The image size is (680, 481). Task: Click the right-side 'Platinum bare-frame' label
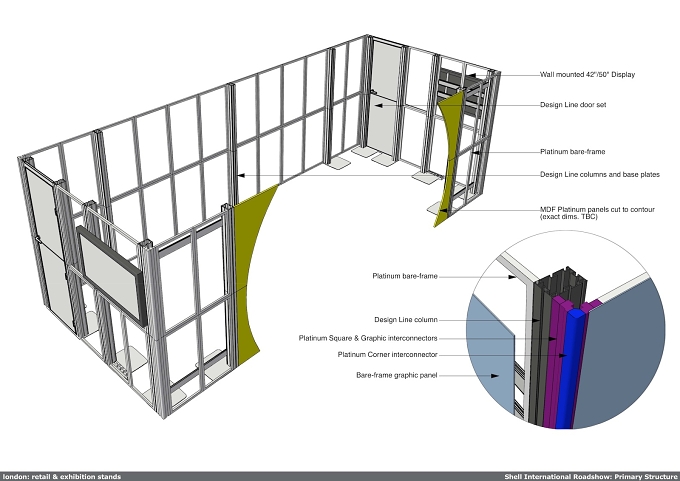[572, 152]
